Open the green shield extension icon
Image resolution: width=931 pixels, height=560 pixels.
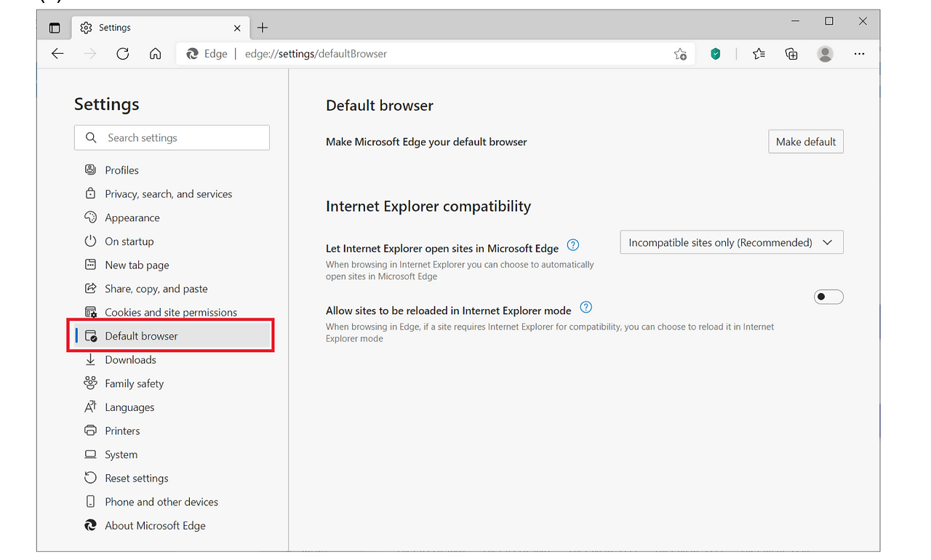coord(716,54)
